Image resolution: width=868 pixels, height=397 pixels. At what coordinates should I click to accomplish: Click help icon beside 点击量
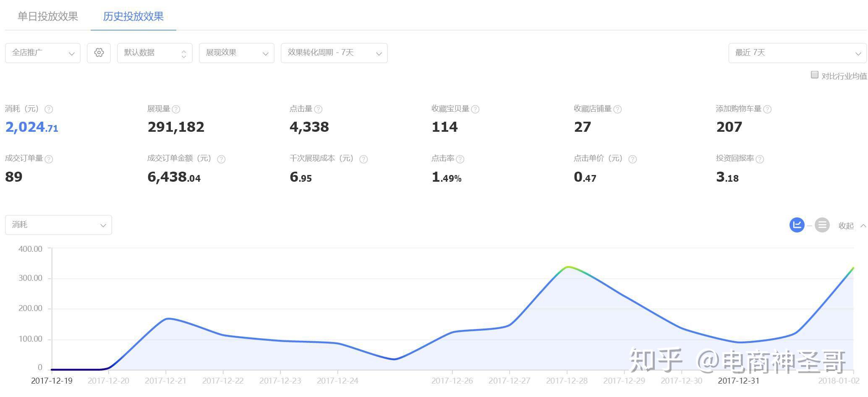318,110
